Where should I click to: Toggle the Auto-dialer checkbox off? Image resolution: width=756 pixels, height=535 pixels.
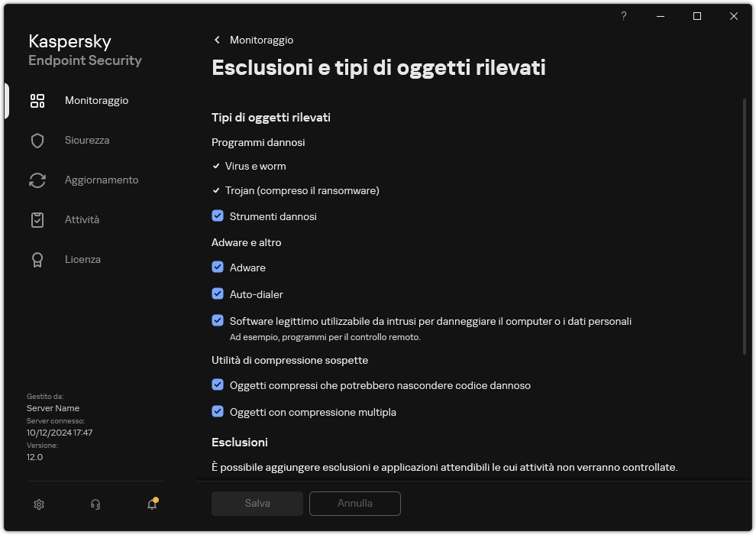tap(217, 294)
